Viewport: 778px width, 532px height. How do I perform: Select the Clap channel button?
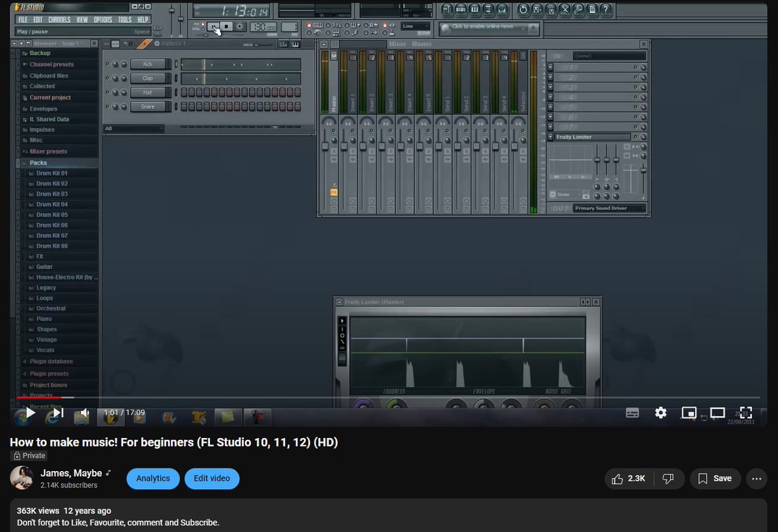148,78
